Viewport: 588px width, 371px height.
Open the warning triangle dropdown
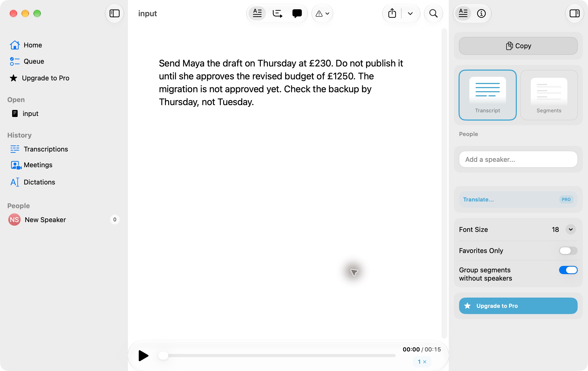[x=322, y=13]
